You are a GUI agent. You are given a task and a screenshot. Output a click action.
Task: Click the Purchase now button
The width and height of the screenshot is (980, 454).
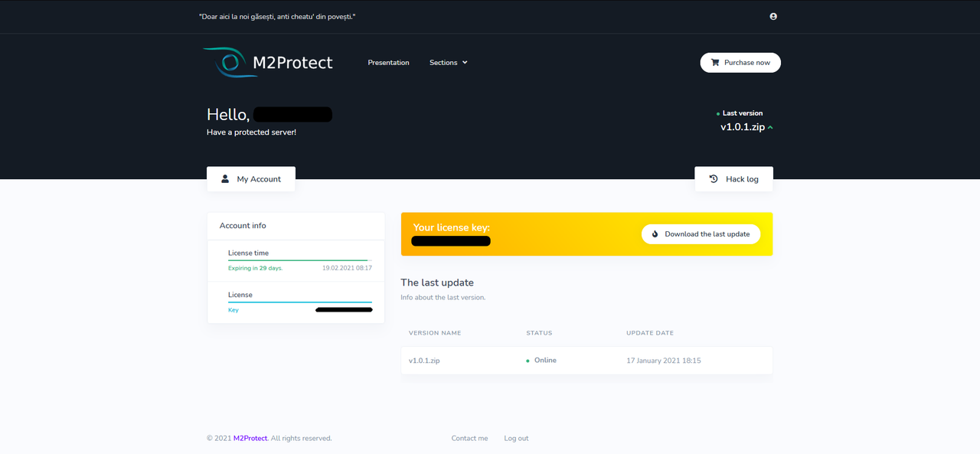(740, 63)
